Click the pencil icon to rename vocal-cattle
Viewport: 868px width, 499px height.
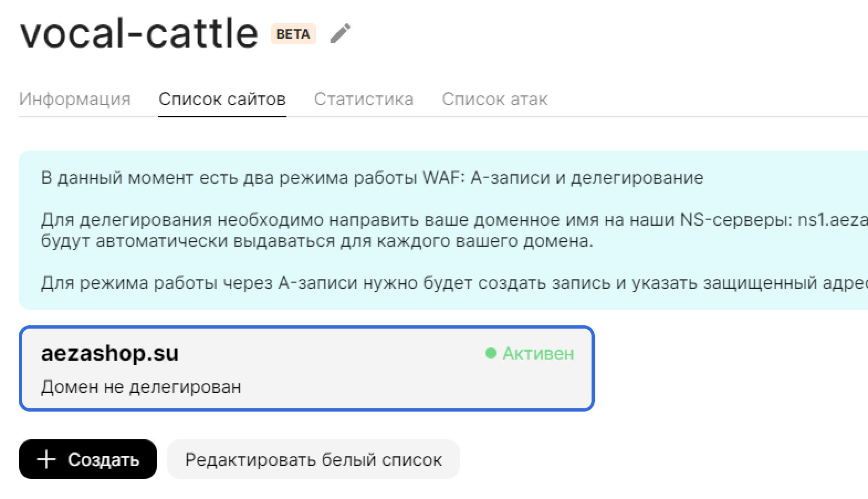click(x=340, y=33)
